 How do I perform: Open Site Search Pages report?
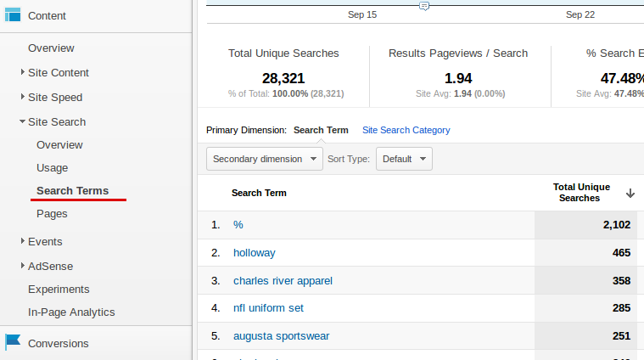point(52,214)
